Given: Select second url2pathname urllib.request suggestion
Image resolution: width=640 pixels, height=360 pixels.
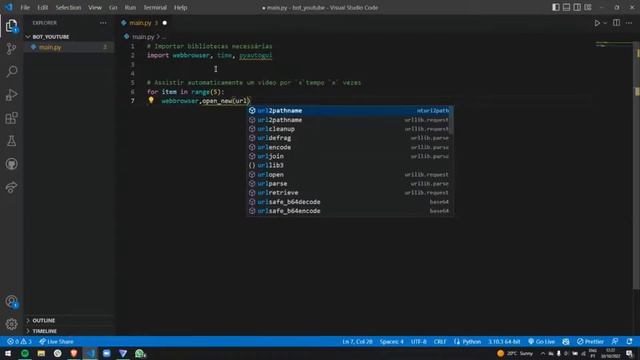Looking at the screenshot, I should tap(349, 120).
